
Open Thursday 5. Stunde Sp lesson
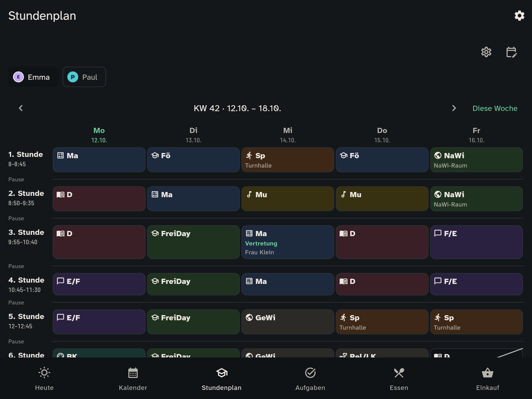pyautogui.click(x=382, y=322)
